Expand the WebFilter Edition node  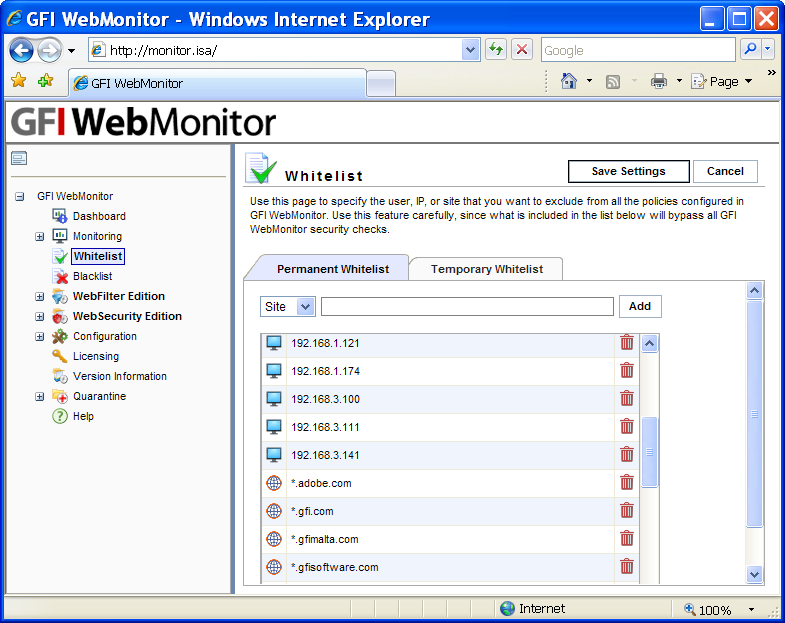click(40, 297)
